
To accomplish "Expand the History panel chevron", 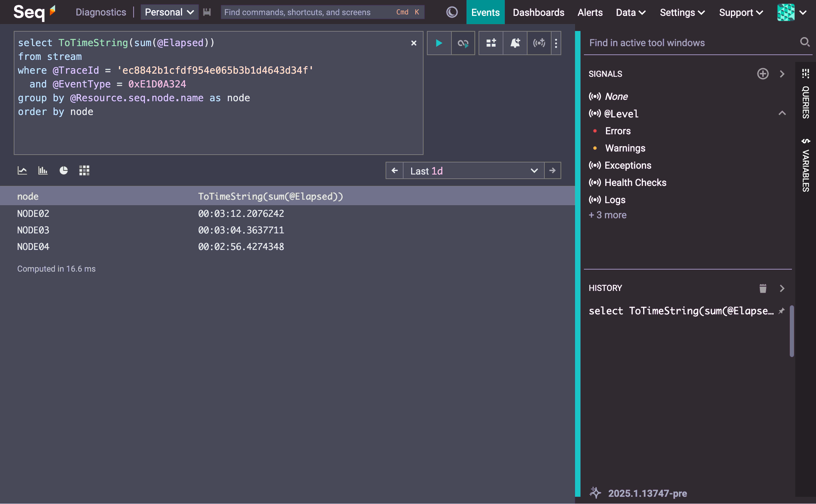I will click(782, 288).
